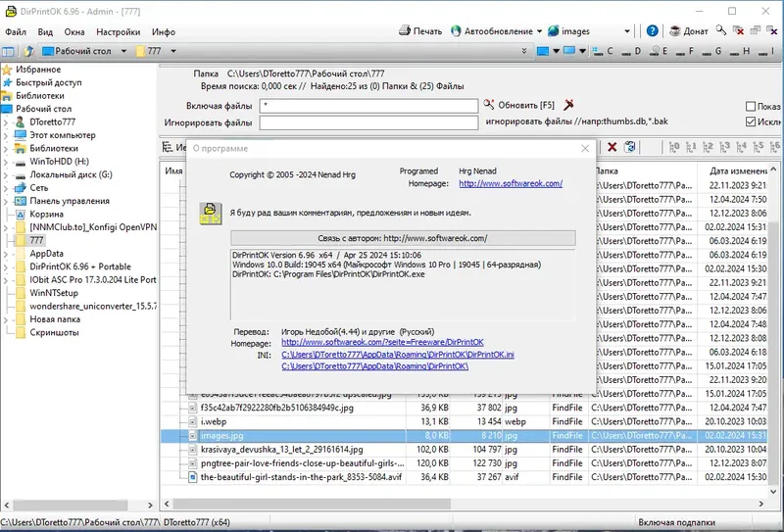The image size is (784, 532).
Task: Select drive G icon in the drive bar
Action: [707, 52]
